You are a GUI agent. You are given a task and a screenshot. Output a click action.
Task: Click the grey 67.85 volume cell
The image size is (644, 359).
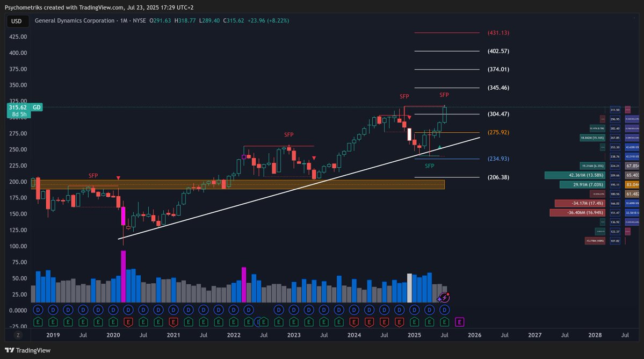(x=632, y=166)
